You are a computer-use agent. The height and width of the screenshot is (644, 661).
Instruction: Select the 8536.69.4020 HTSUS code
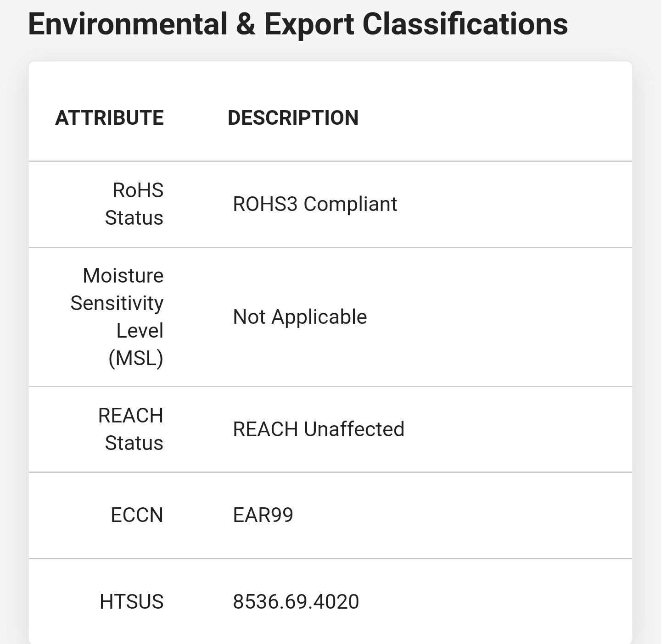(296, 602)
